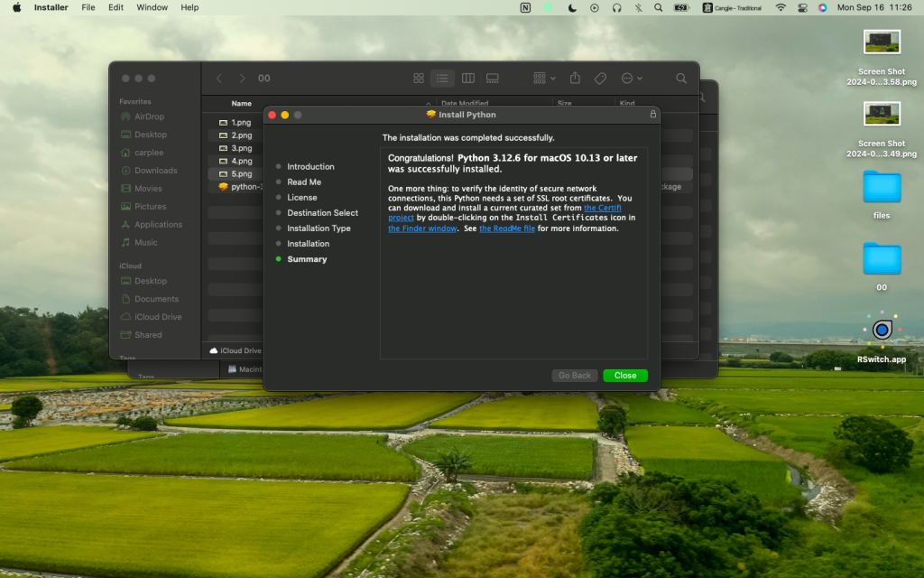Open the carplee home folder in the sidebar
The height and width of the screenshot is (578, 924).
149,152
